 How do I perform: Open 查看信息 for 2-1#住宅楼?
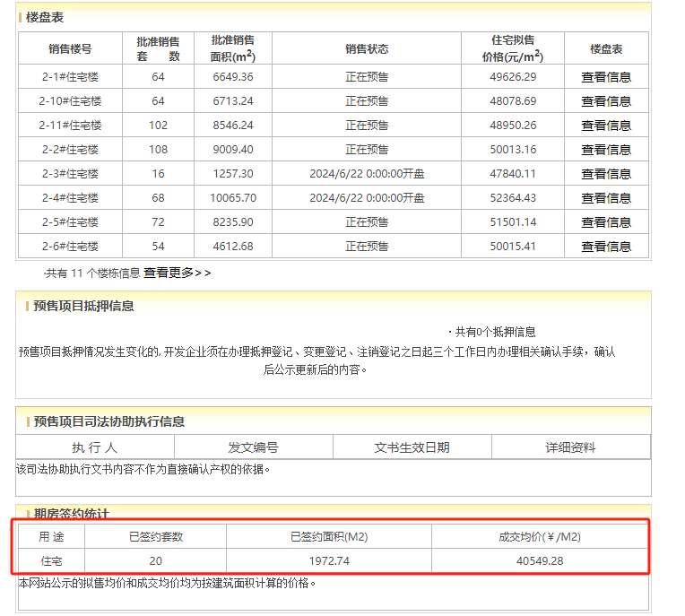606,77
